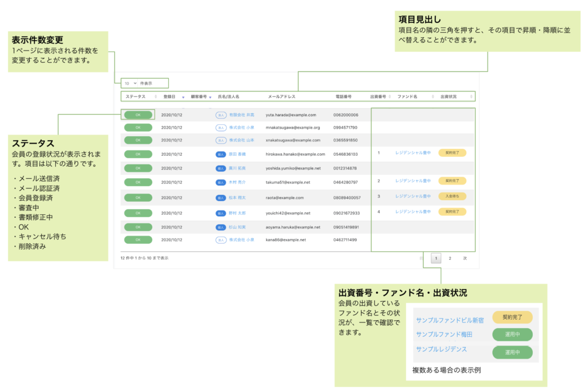Click 入金待ち status badge for 松本 翔太

click(x=452, y=197)
